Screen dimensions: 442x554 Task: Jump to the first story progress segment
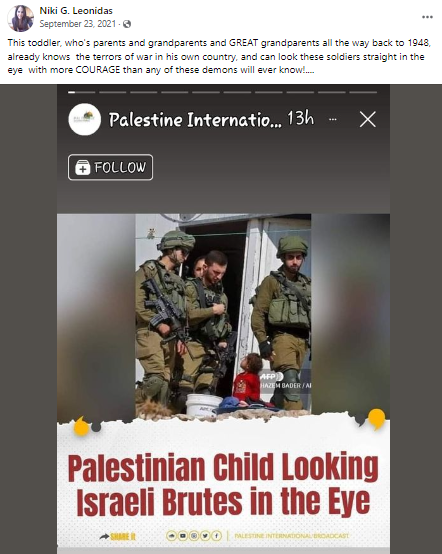tap(82, 92)
